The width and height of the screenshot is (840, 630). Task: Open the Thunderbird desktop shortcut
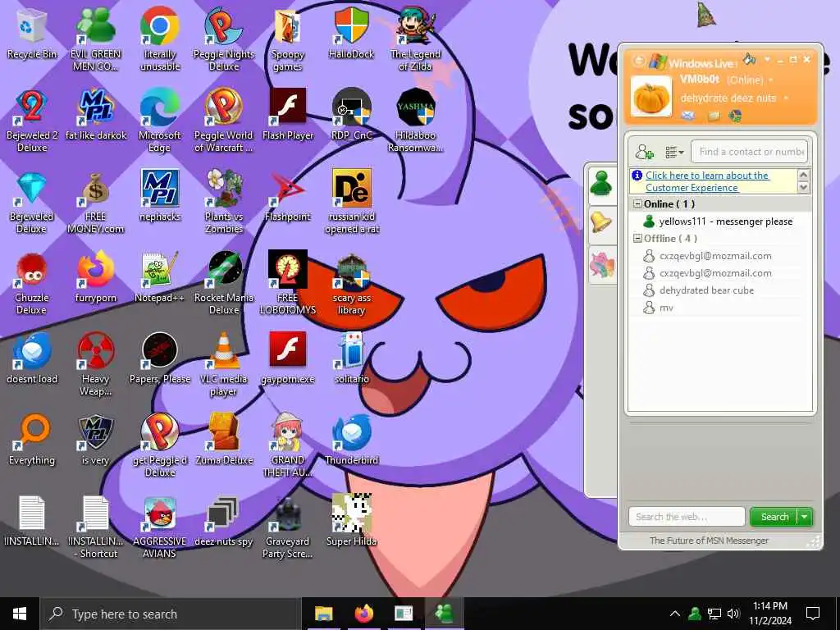351,441
